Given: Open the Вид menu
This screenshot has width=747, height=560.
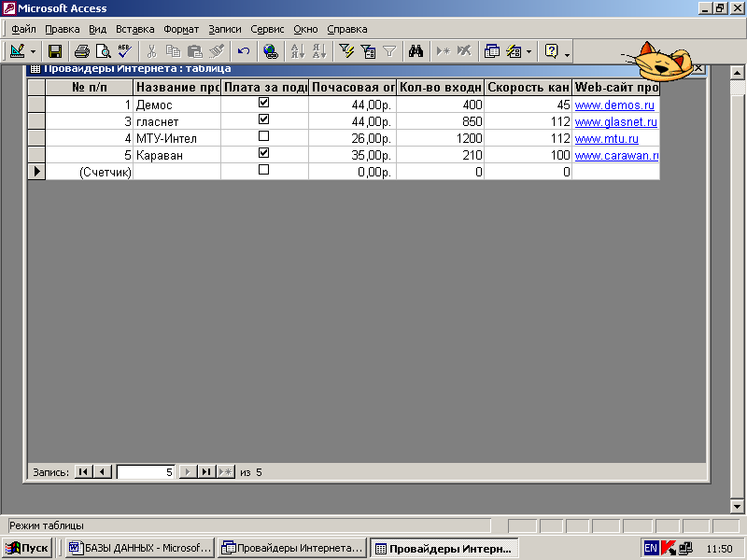Looking at the screenshot, I should tap(98, 30).
